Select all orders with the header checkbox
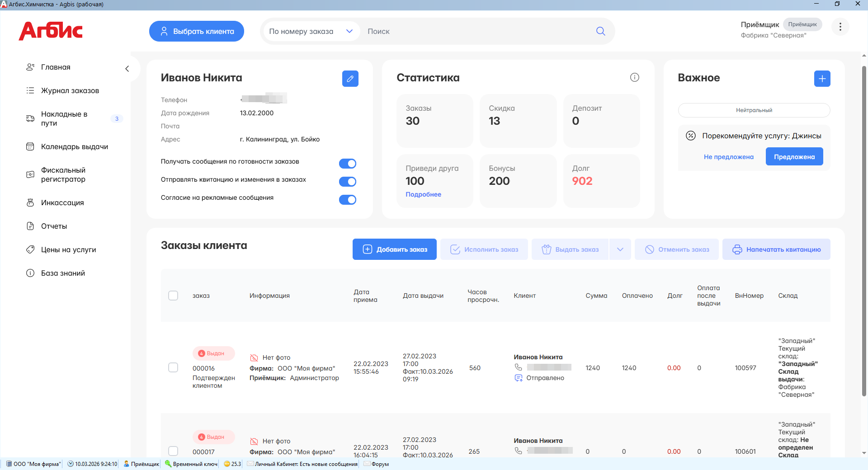 [173, 296]
